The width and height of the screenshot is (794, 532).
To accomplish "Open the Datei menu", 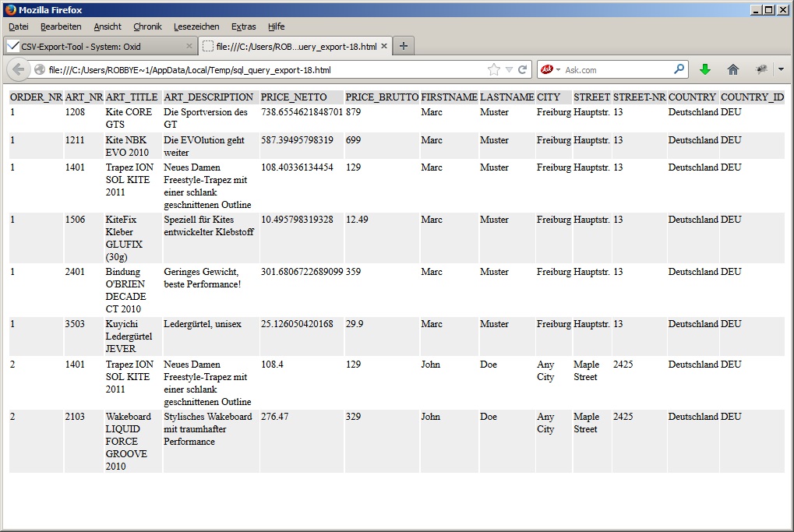I will click(x=18, y=26).
